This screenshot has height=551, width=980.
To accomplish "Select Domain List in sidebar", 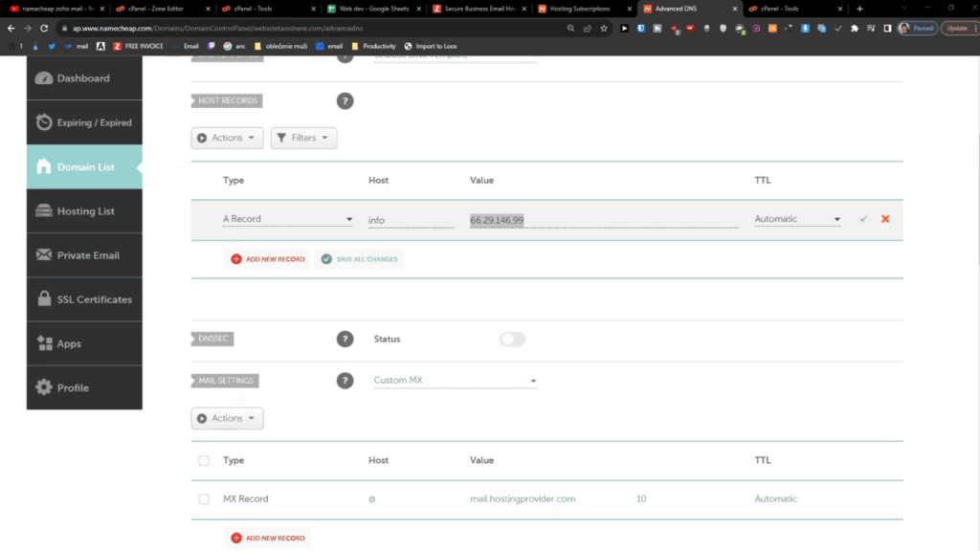I will click(x=84, y=166).
